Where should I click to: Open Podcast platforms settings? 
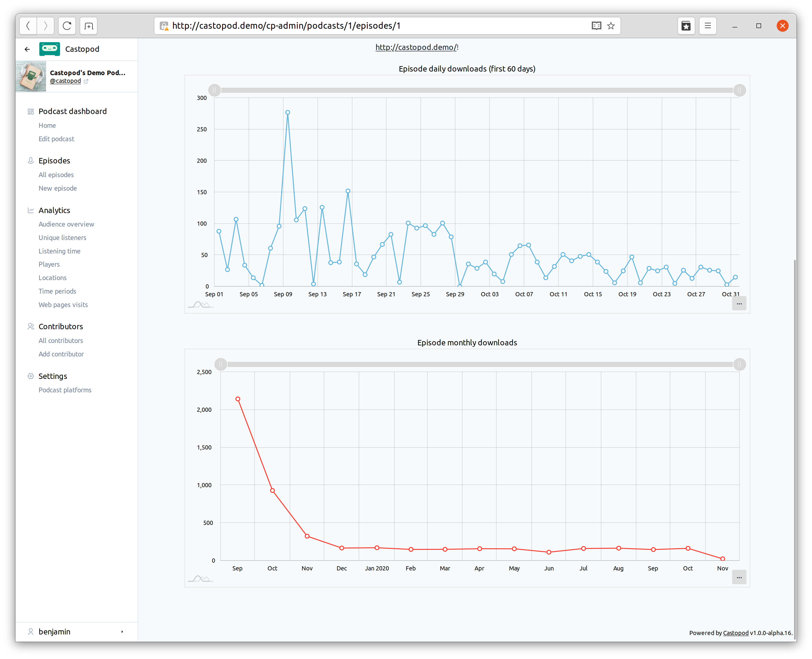tap(65, 390)
